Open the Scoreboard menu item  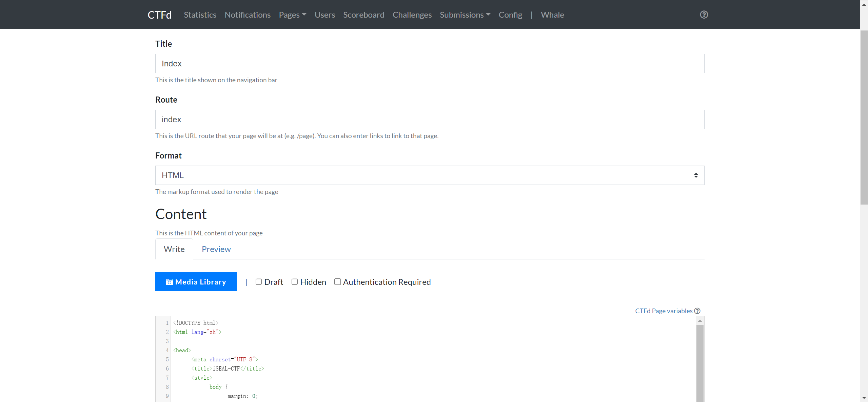point(363,15)
